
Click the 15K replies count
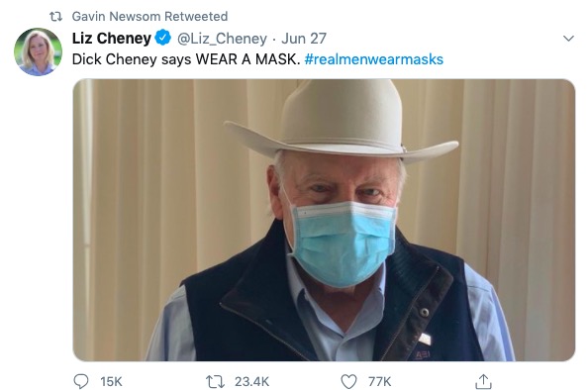click(111, 382)
